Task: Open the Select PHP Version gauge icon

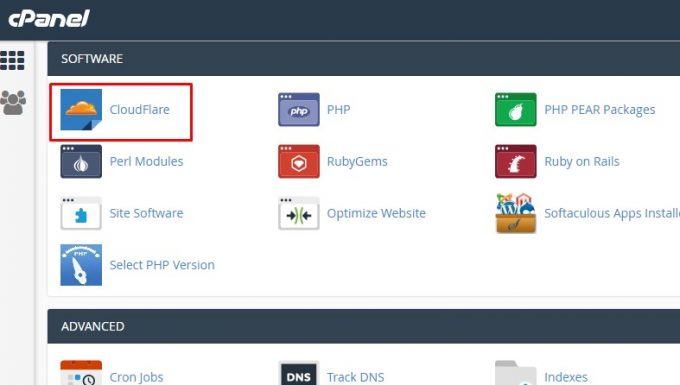Action: (81, 265)
